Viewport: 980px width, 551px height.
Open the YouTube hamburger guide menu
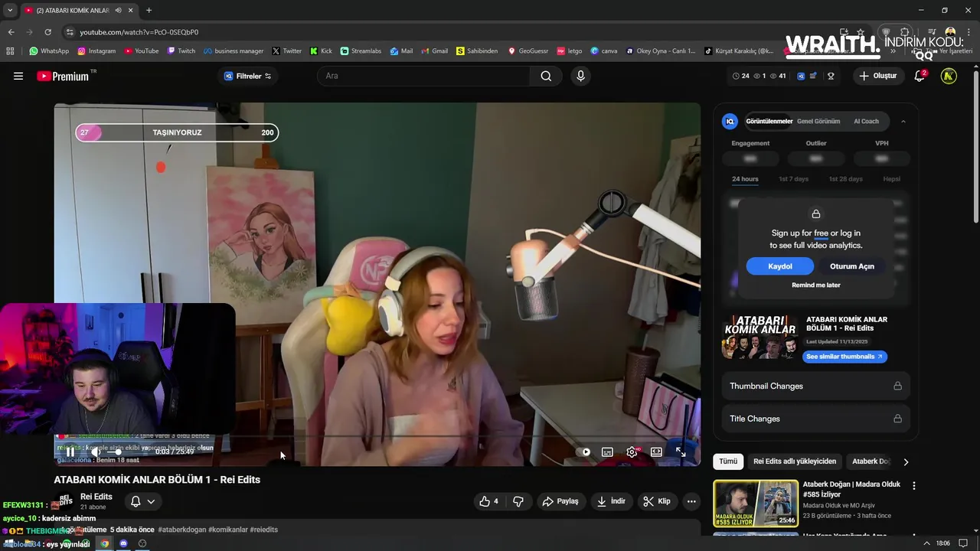(x=18, y=76)
